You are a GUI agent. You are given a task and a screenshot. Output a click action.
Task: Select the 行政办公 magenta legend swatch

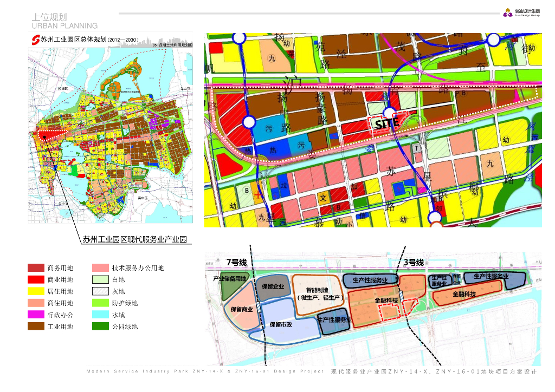tap(36, 315)
